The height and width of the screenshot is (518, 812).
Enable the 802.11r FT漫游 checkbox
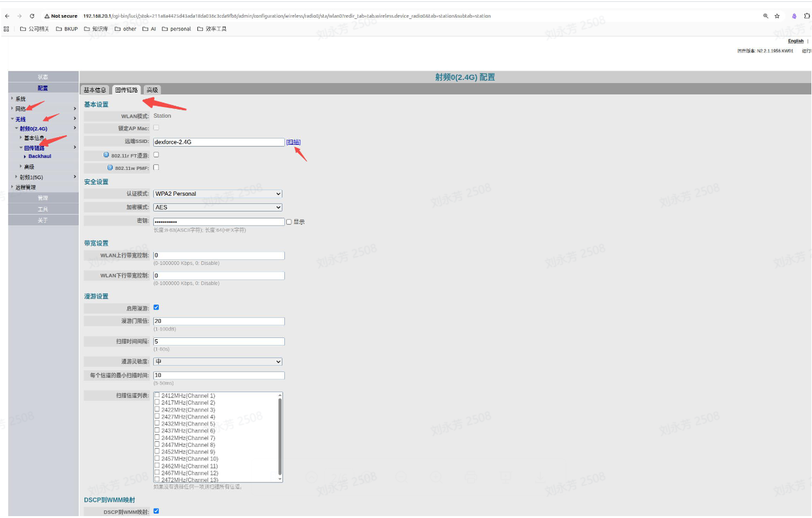(x=156, y=155)
